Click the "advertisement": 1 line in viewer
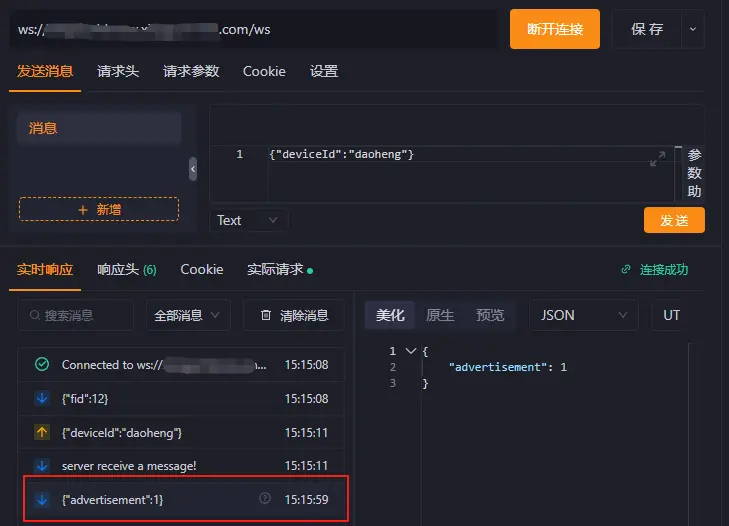 [508, 367]
